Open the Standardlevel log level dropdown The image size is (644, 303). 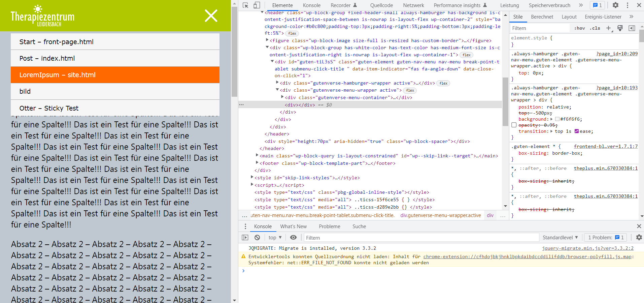560,237
